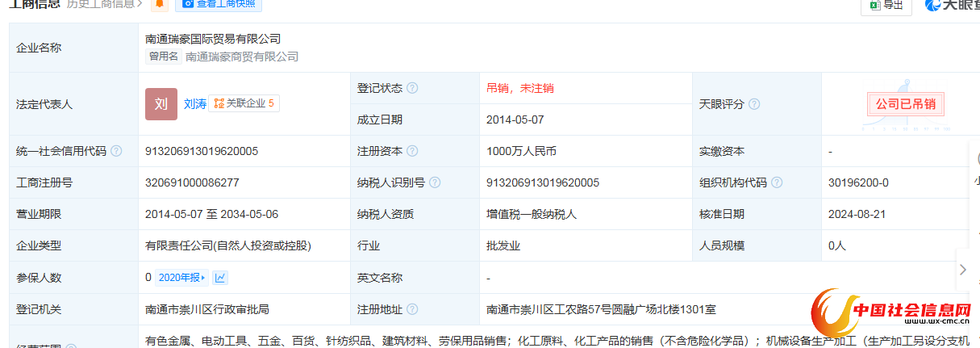Click the 曾用名 former name tag
980x348 pixels.
163,57
